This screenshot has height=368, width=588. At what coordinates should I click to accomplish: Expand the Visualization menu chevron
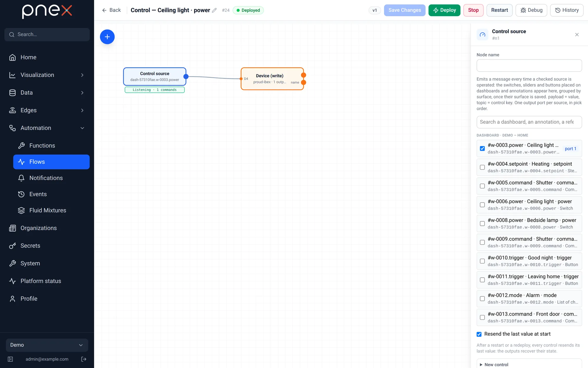click(82, 75)
